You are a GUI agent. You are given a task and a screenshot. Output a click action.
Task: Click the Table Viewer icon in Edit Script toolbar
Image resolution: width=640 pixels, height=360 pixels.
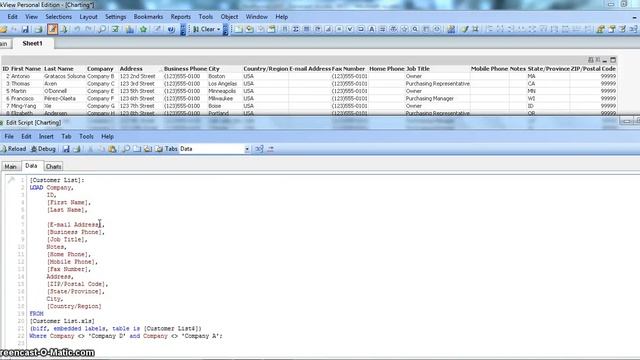259,149
